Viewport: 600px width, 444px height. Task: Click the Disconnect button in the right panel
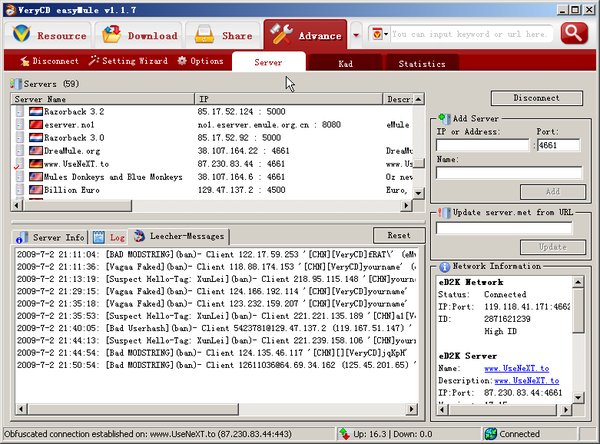(536, 98)
